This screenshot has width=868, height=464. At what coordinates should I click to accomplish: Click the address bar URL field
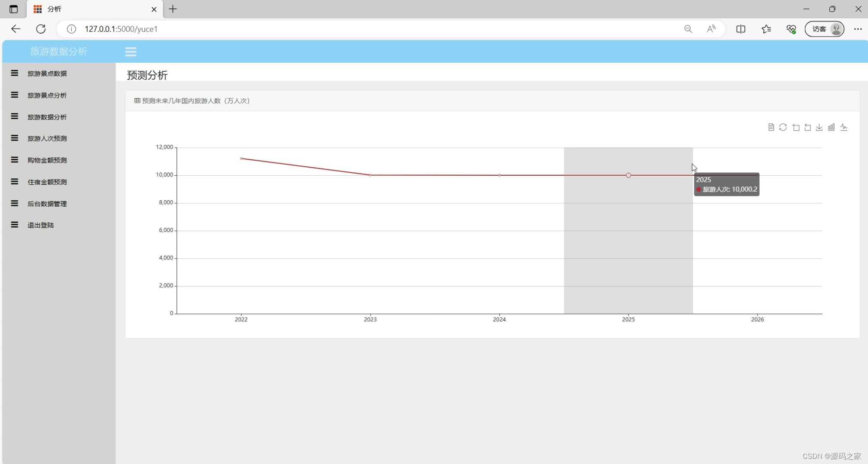344,29
